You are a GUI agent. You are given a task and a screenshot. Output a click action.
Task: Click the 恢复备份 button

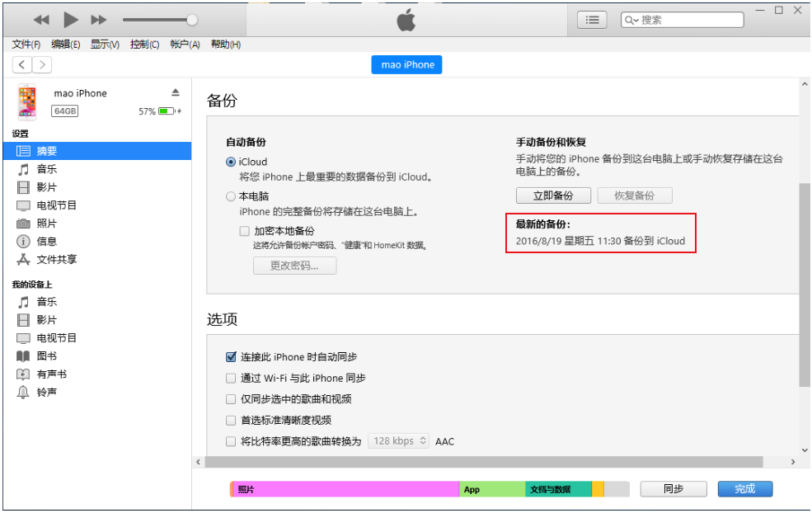tap(635, 195)
